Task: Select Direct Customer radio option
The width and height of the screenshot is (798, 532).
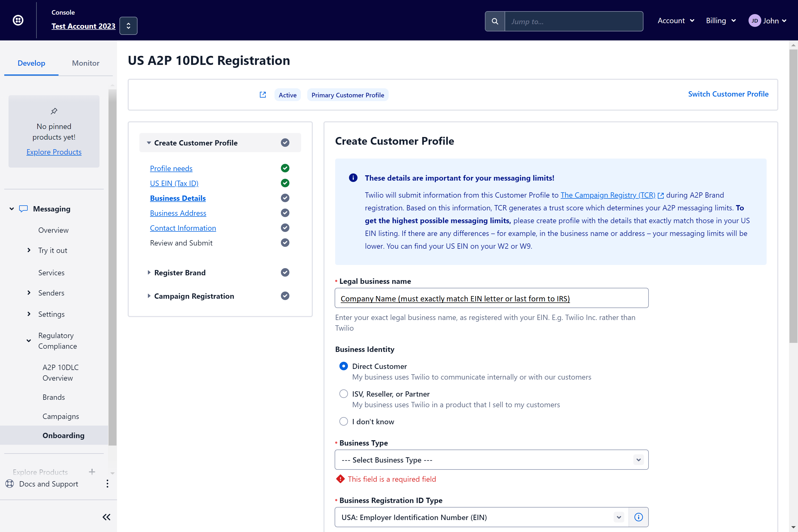Action: [343, 366]
